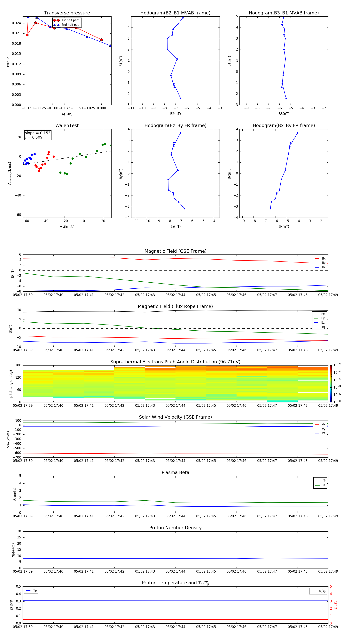Click the 'Plasma Beta' plot title
Viewport: 351px width, 644px height.
click(x=175, y=472)
